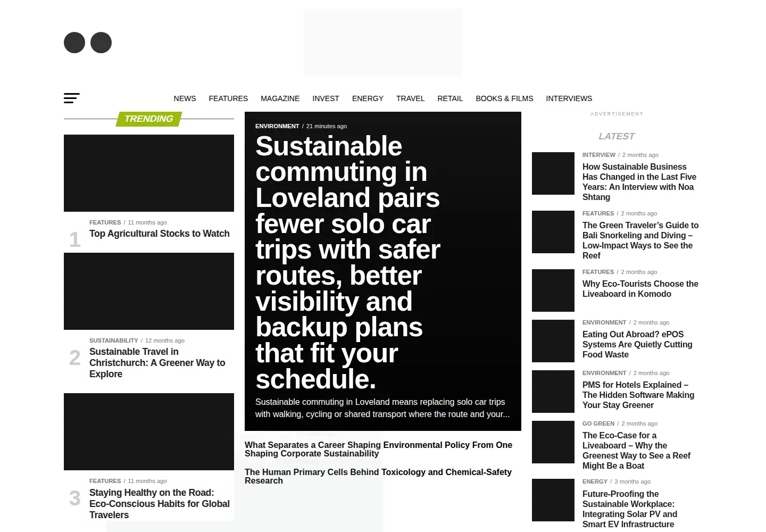Screen dimensions: 766x532
Task: Open the Human Primary Cells toxicology article
Action: 378,476
